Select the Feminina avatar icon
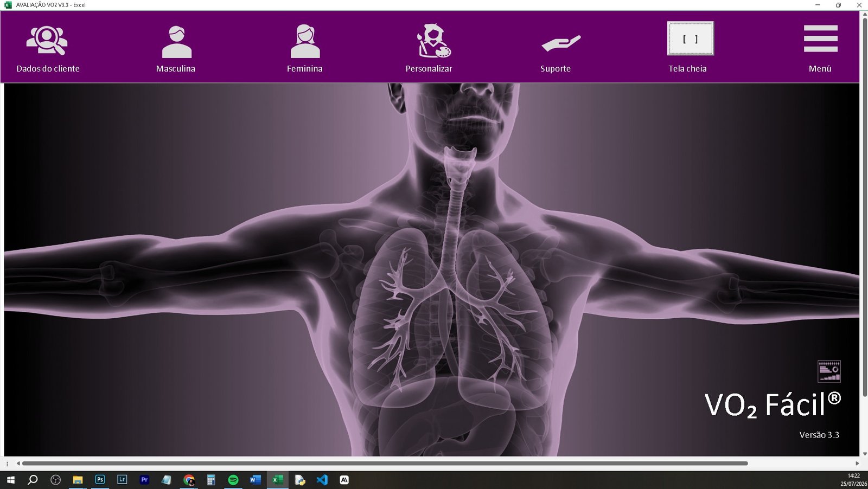This screenshot has height=489, width=868. click(x=305, y=41)
